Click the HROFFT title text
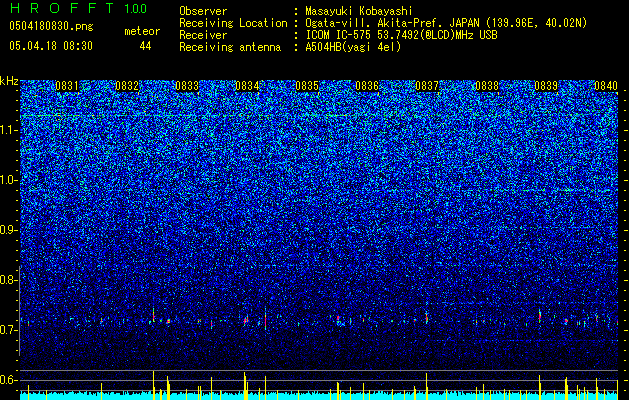The width and height of the screenshot is (629, 400). click(x=62, y=8)
